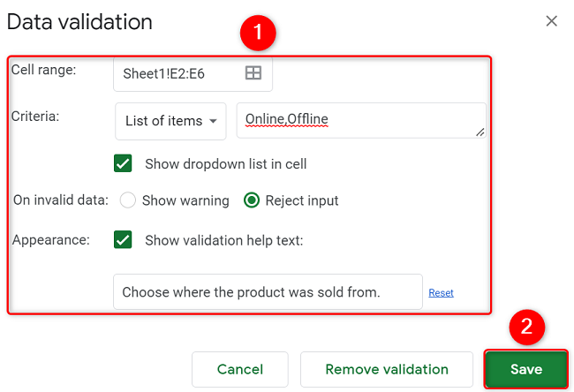
Task: Select the Reject input radio option
Action: 252,200
